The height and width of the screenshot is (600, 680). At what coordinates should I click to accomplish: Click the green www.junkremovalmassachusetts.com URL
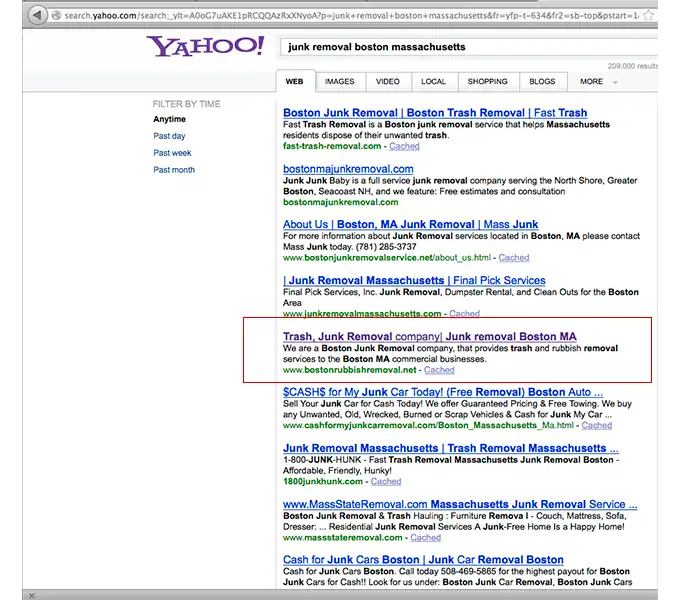(362, 313)
